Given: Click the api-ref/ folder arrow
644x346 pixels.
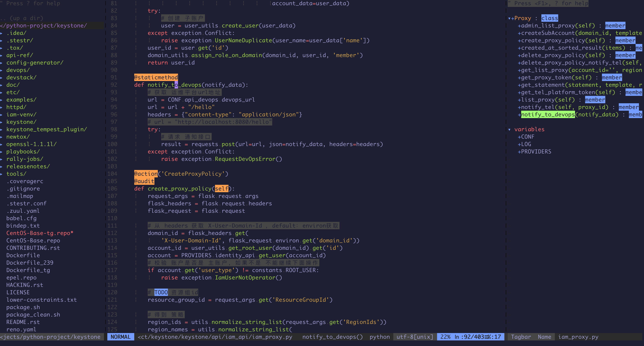Looking at the screenshot, I should (2, 55).
